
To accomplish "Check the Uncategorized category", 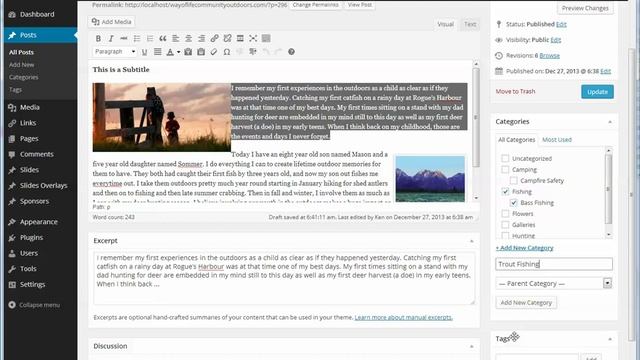I will pyautogui.click(x=505, y=158).
